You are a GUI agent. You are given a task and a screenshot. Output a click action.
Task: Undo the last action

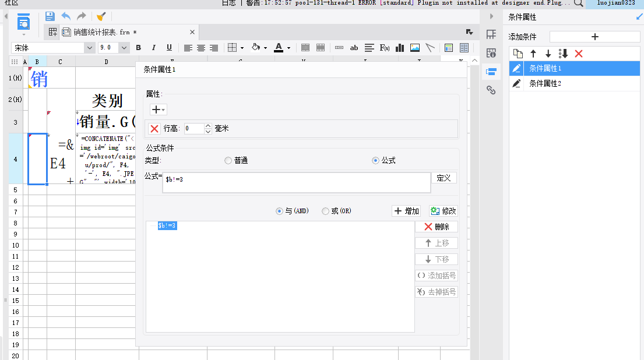(66, 16)
